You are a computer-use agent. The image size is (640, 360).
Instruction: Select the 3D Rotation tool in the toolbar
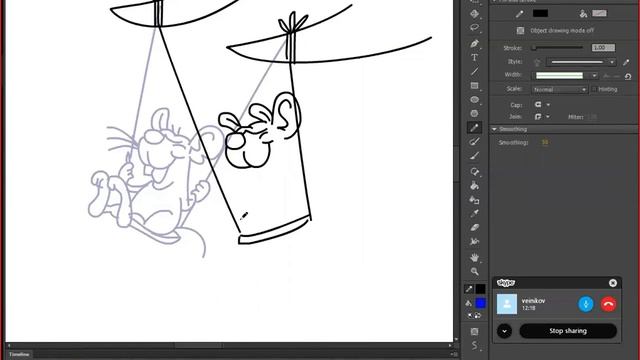474,14
